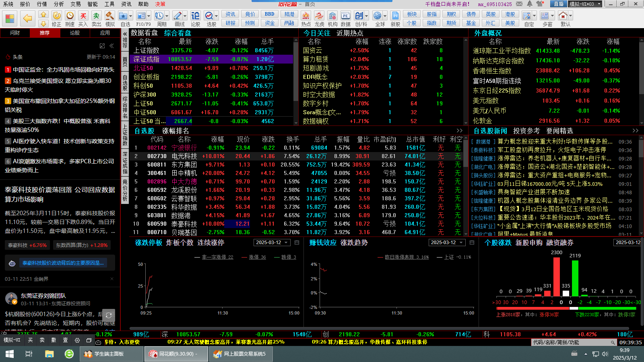Expand the 画线 drawing dropdown arrow
The image size is (644, 362).
(185, 16)
